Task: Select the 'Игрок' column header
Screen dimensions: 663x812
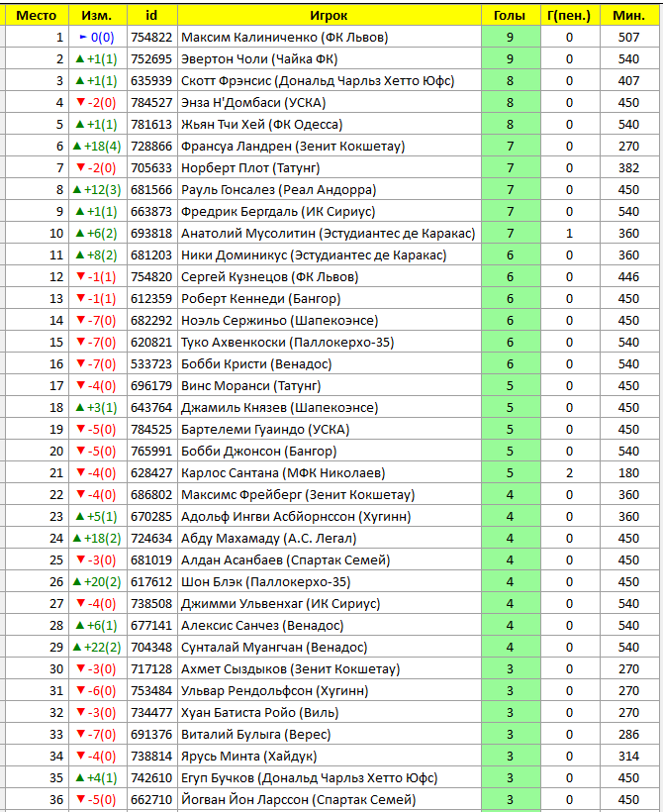Action: click(330, 16)
